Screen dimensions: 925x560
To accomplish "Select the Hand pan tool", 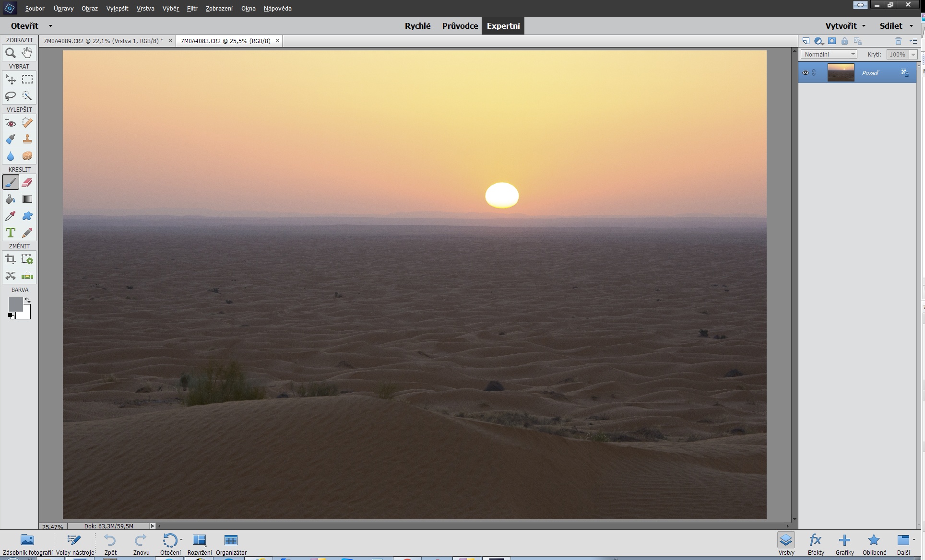I will click(x=27, y=53).
